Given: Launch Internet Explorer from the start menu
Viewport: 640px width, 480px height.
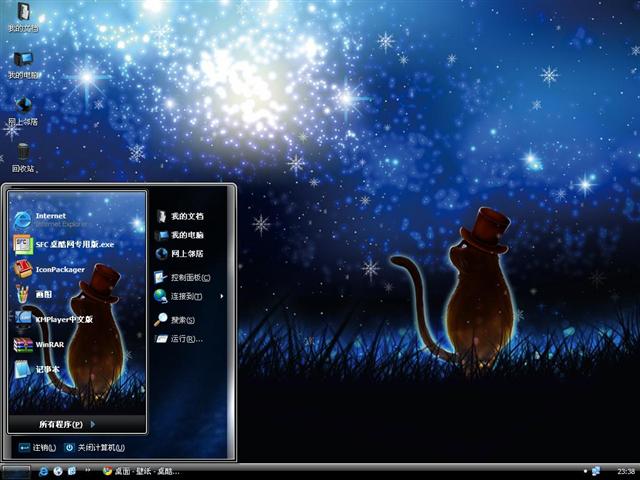Looking at the screenshot, I should pyautogui.click(x=77, y=220).
